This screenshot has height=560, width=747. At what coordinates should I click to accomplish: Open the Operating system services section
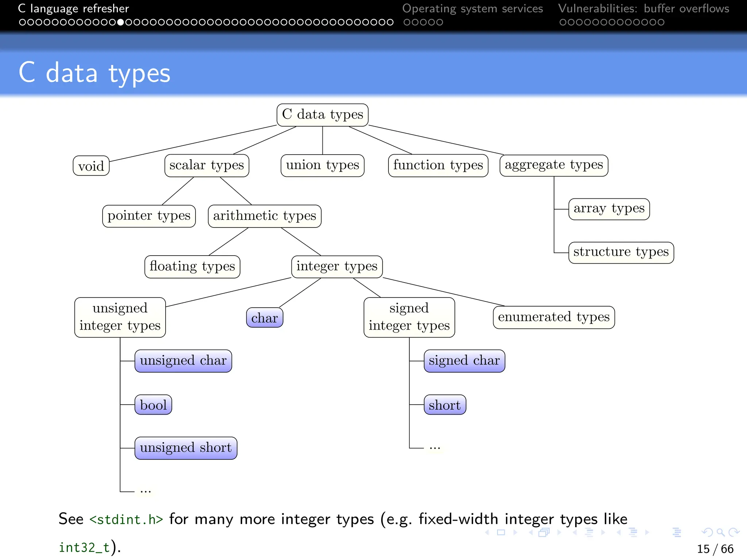point(472,8)
